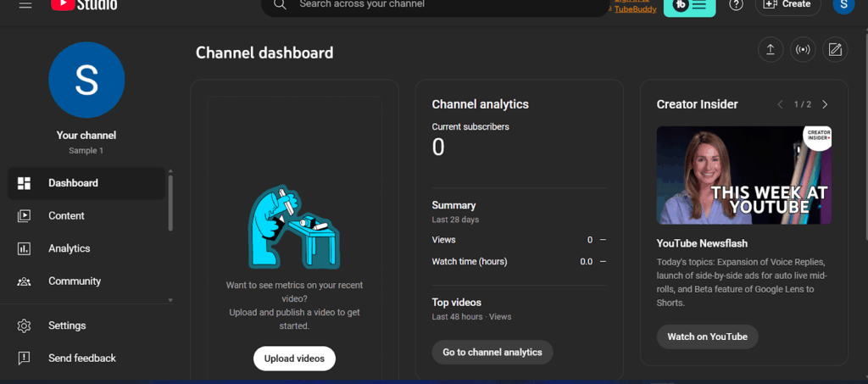Open the TubeBuddy extension menu button
868x384 pixels.
coord(689,6)
